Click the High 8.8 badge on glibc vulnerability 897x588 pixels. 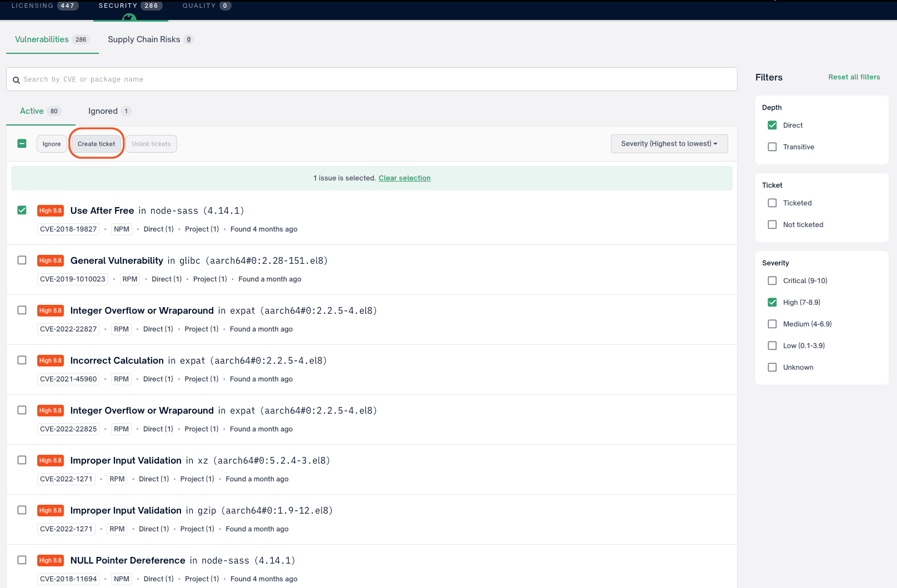51,260
